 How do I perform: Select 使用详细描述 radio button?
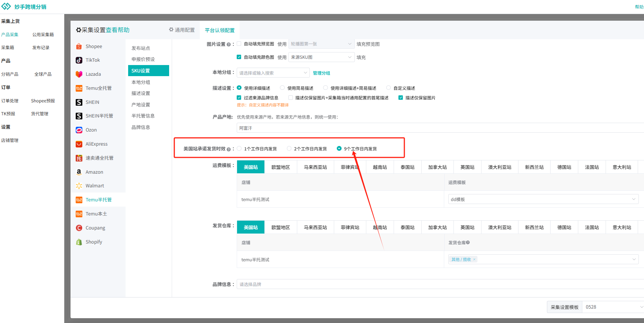click(x=239, y=88)
